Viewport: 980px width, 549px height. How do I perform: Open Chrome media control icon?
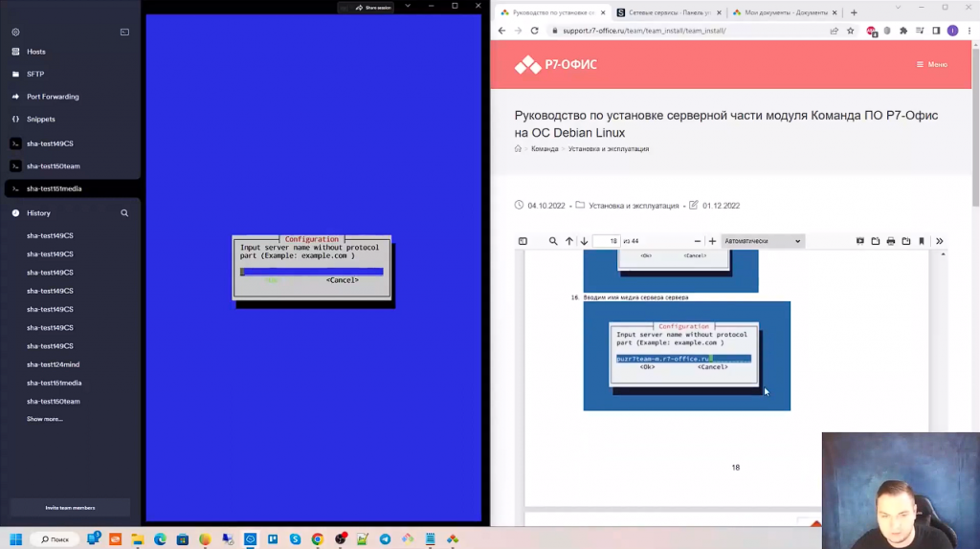[x=920, y=31]
